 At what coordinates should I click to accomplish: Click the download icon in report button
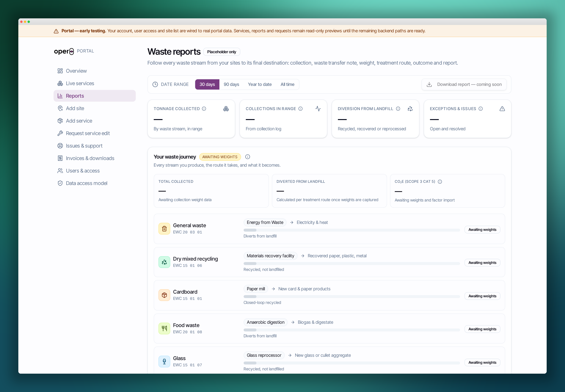429,84
